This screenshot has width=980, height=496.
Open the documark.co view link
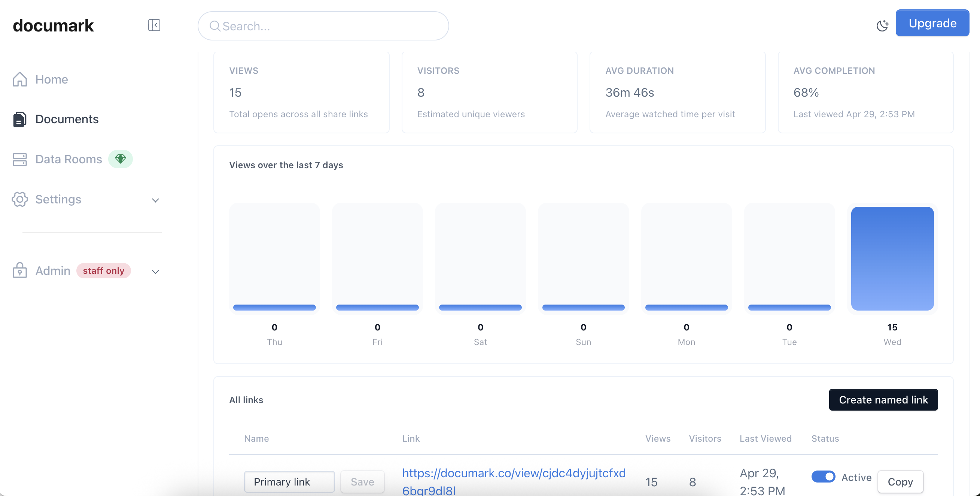[x=514, y=481]
